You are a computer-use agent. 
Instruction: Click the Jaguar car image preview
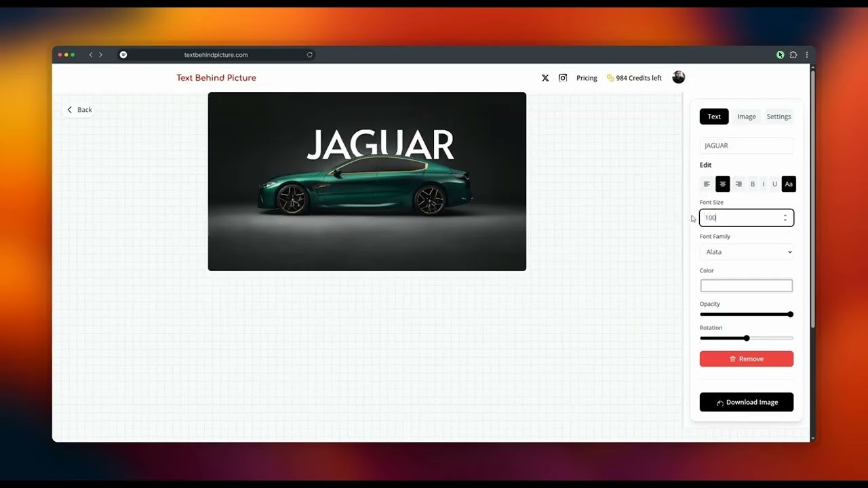coord(367,182)
